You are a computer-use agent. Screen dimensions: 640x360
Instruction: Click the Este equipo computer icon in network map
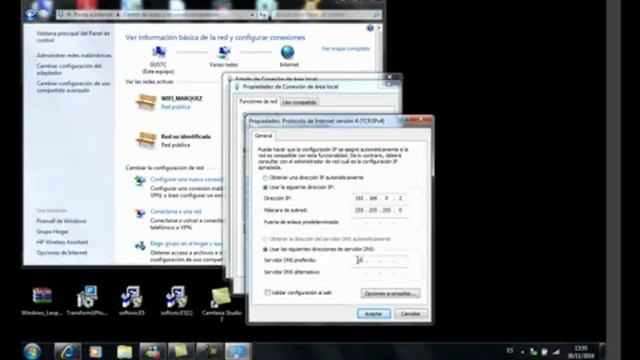[158, 53]
